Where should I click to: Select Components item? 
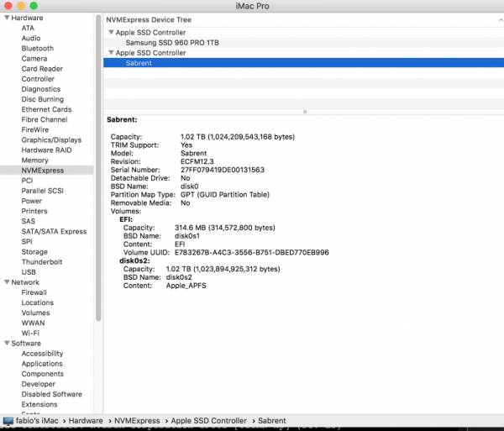(43, 374)
